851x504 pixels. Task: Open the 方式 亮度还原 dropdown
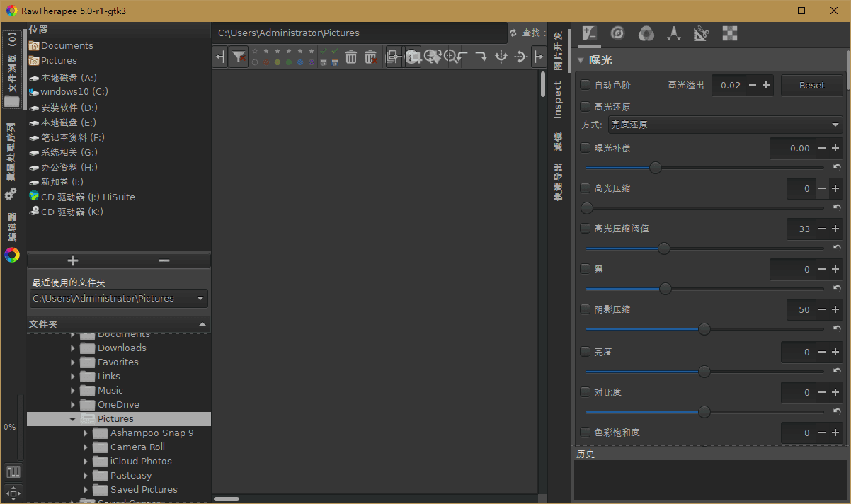click(724, 125)
